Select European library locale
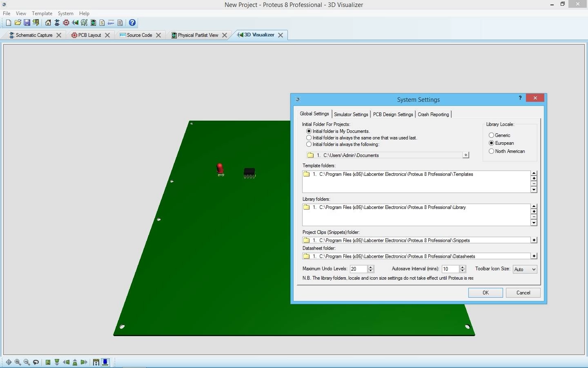 tap(492, 143)
